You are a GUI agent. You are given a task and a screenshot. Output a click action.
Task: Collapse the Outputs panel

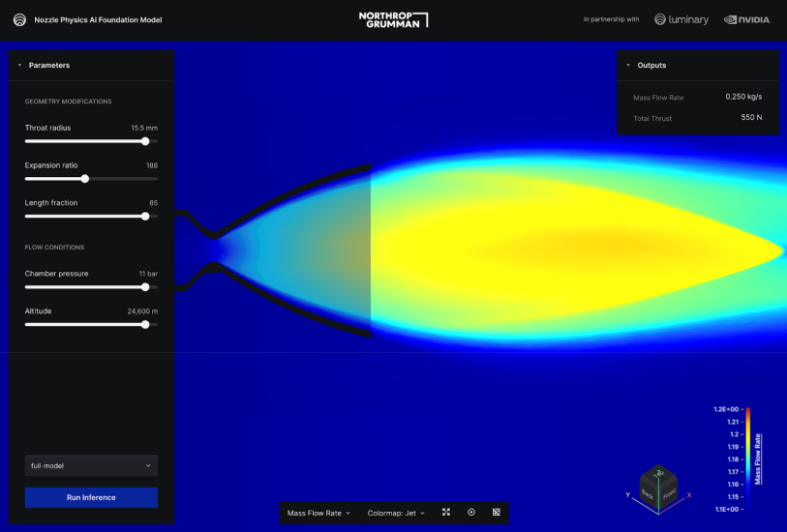pyautogui.click(x=627, y=65)
